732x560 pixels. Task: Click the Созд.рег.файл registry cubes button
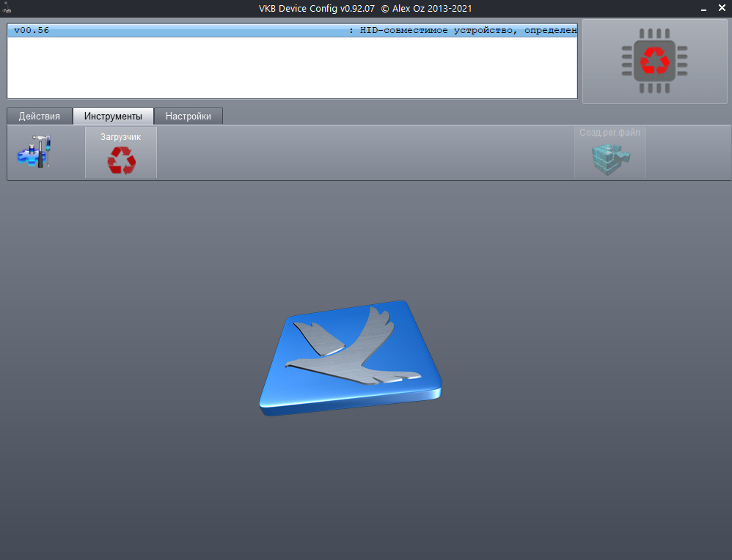[x=610, y=152]
